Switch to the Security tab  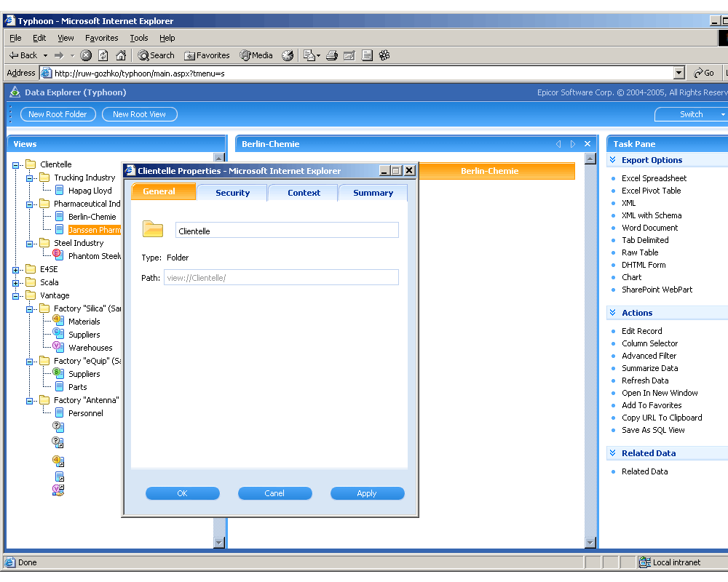coord(232,193)
